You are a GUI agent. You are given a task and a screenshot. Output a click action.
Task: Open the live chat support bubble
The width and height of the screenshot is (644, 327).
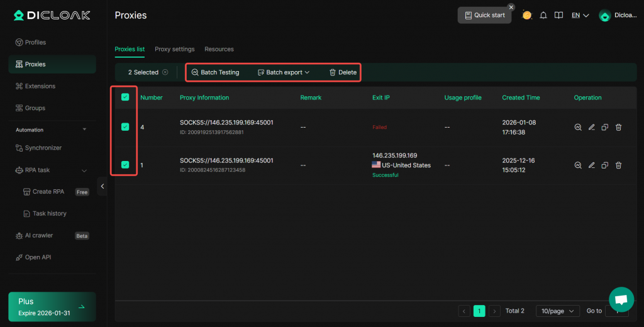point(621,299)
